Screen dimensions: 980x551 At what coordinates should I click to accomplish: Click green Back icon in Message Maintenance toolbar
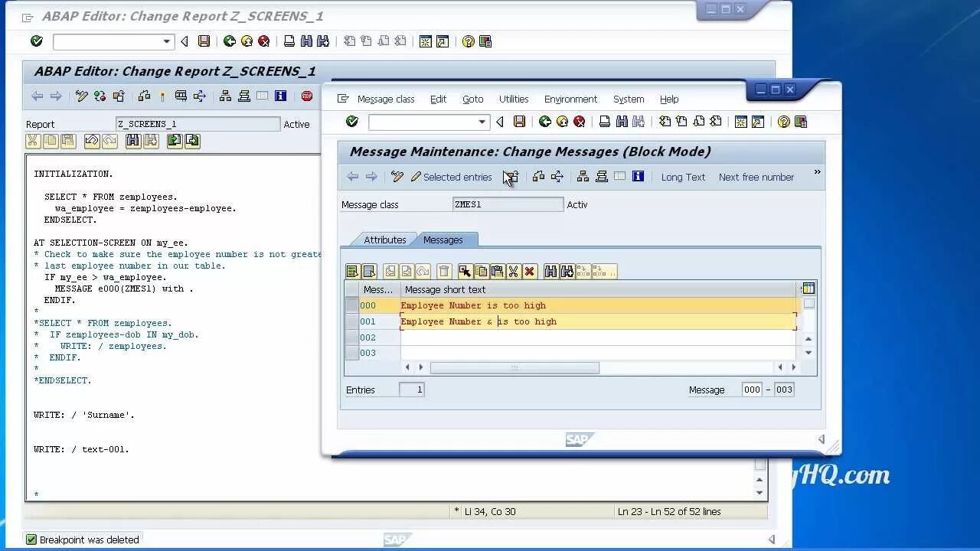click(x=545, y=122)
